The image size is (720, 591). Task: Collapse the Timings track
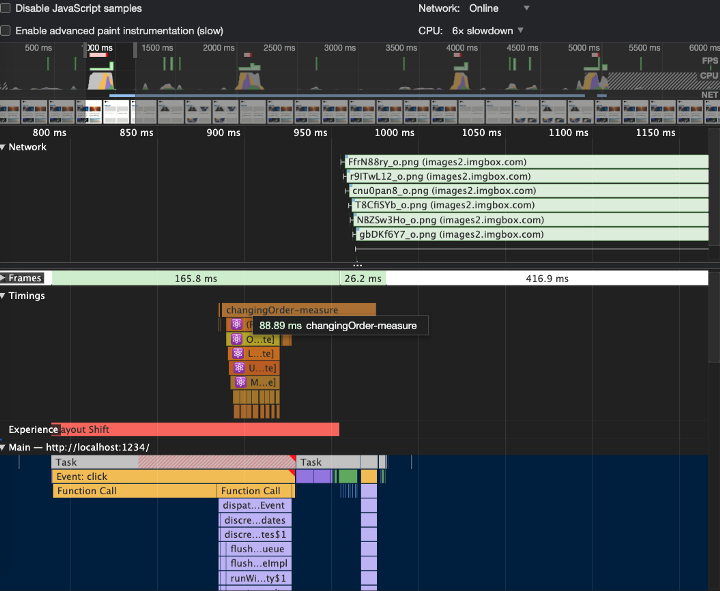pos(4,296)
